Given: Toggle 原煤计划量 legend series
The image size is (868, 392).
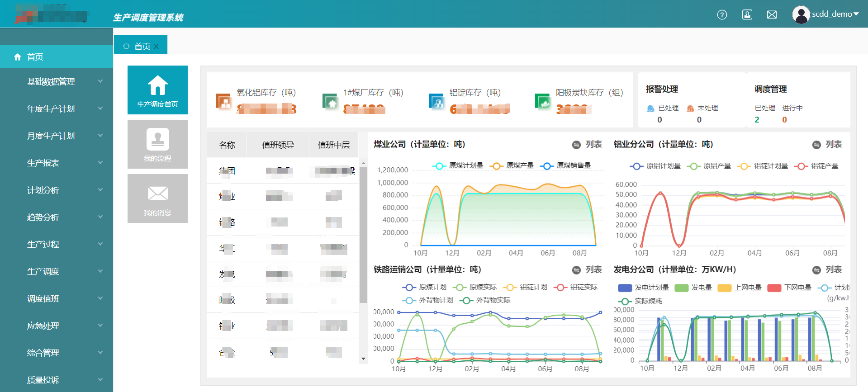Looking at the screenshot, I should [x=457, y=165].
